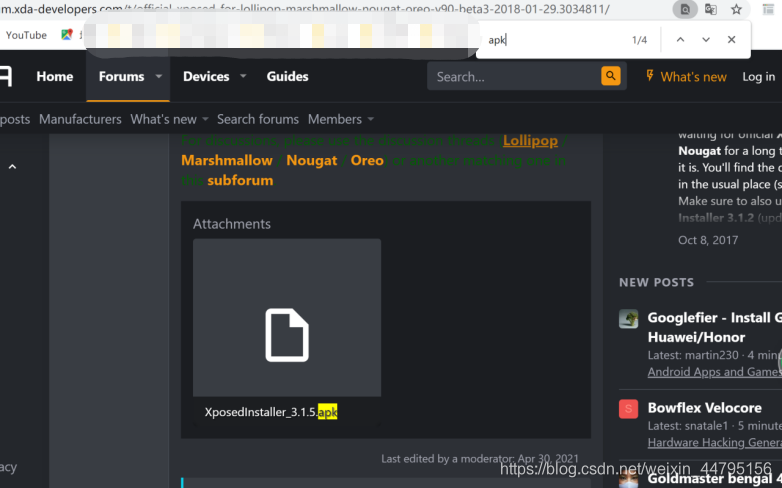Open the Marshmallow discussion thread link

click(x=227, y=160)
